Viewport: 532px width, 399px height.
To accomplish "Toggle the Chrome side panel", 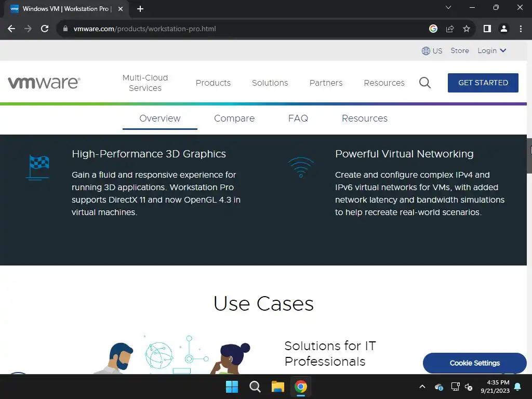I will pos(487,29).
